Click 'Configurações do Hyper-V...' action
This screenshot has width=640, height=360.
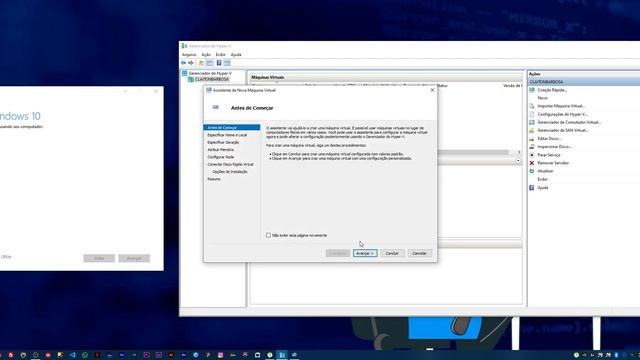pos(562,114)
